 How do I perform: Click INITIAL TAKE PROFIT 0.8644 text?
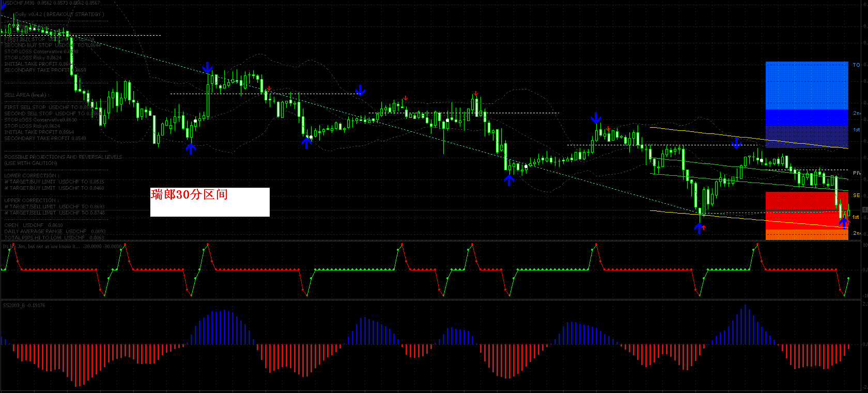point(39,64)
